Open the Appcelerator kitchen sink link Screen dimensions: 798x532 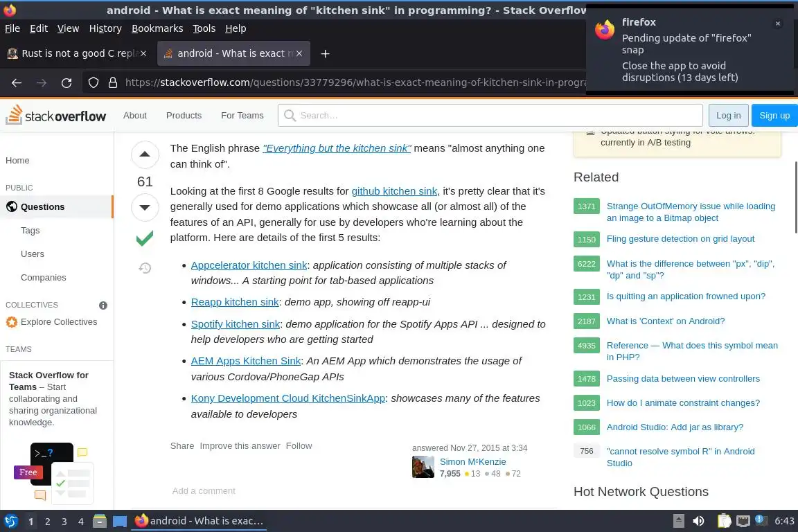click(x=249, y=265)
